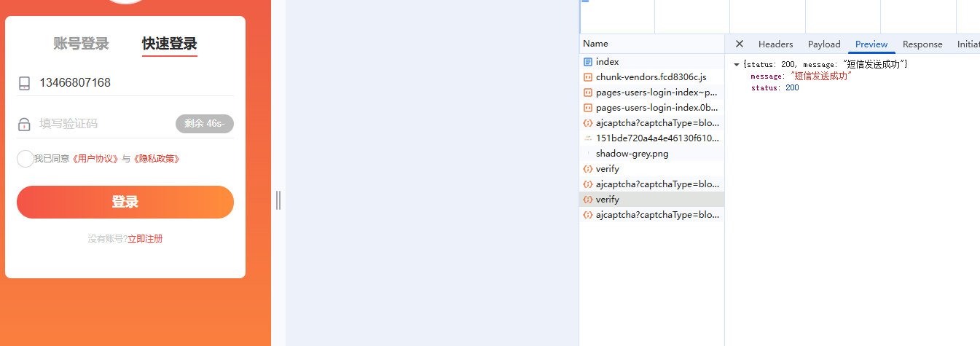Click the script icon beside chunk-vendors
Screen dimensions: 980x346
click(x=588, y=77)
